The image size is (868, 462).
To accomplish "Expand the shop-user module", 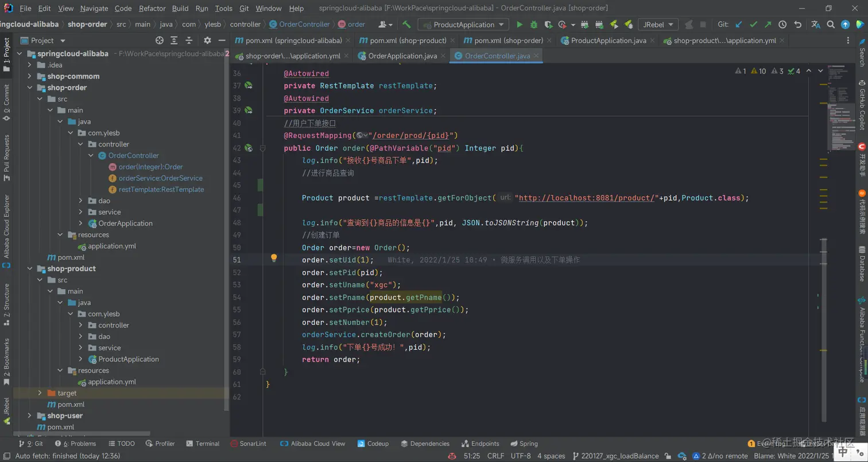I will click(30, 415).
